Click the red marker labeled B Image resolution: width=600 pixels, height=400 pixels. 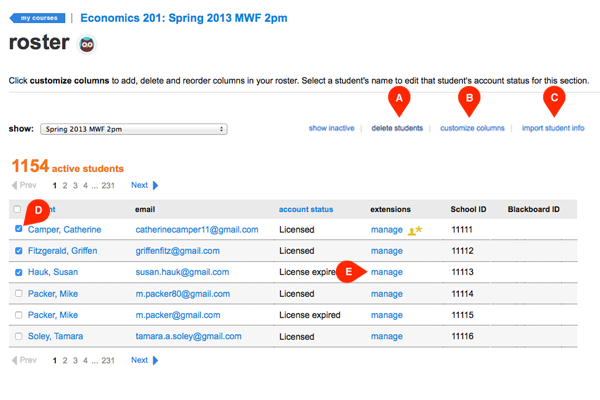[468, 99]
